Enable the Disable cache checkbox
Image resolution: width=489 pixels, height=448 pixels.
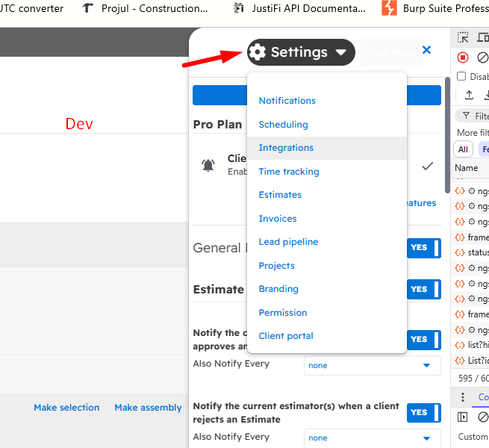coord(461,76)
